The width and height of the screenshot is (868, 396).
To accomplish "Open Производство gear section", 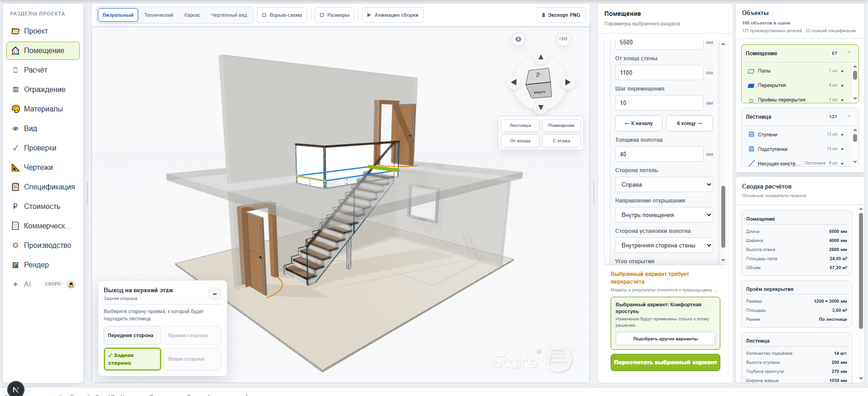I will [15, 246].
